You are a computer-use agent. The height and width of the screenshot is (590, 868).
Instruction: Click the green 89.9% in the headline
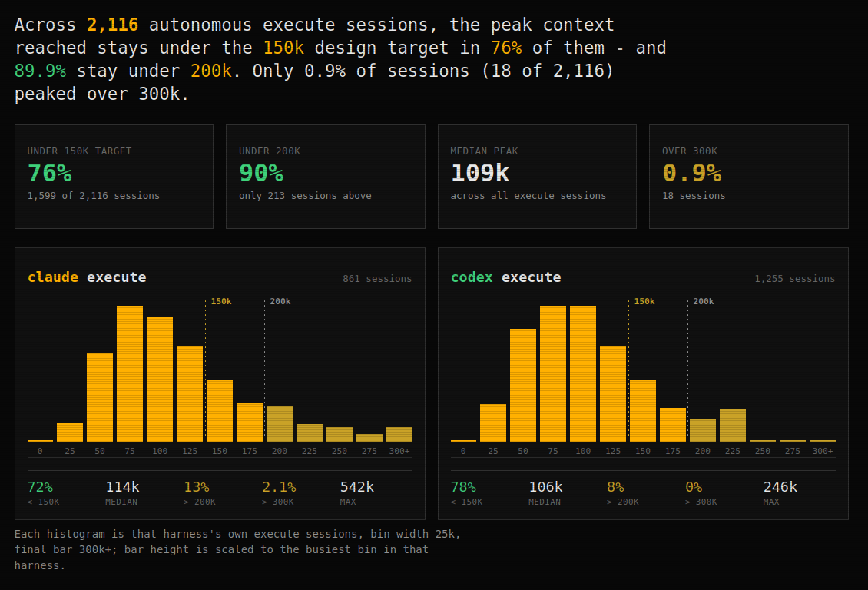click(x=40, y=71)
